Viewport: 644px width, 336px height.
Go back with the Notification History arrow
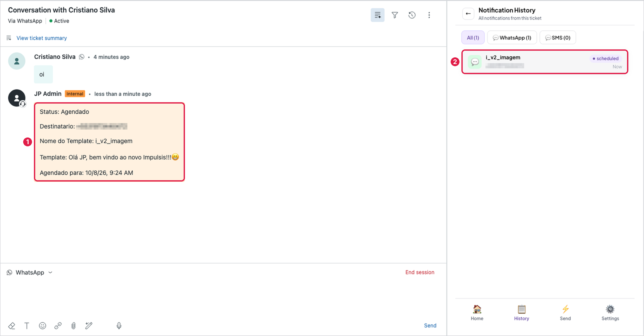[x=468, y=14]
